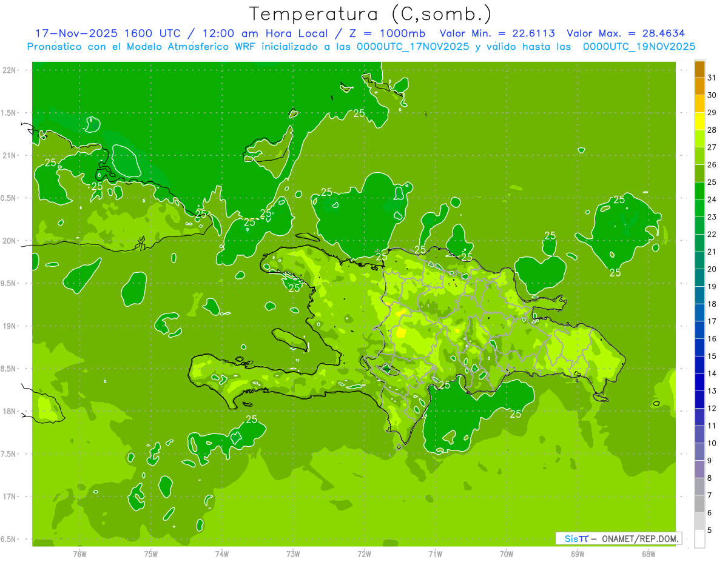The width and height of the screenshot is (728, 562).
Task: Click the "12" color scale label
Action: coord(712,408)
